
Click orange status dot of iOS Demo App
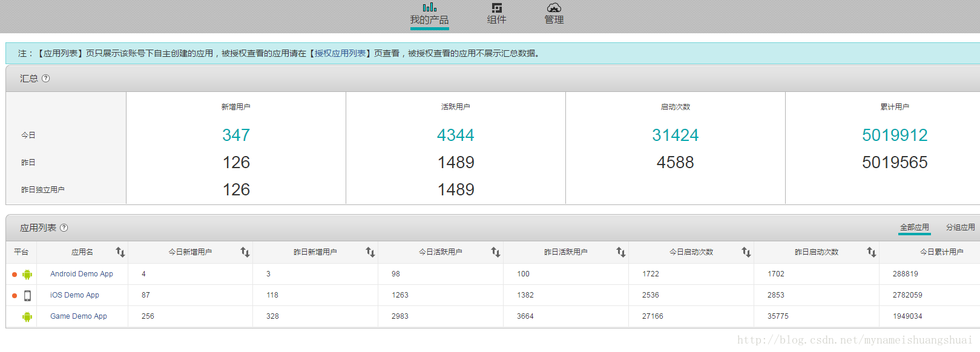pyautogui.click(x=15, y=296)
